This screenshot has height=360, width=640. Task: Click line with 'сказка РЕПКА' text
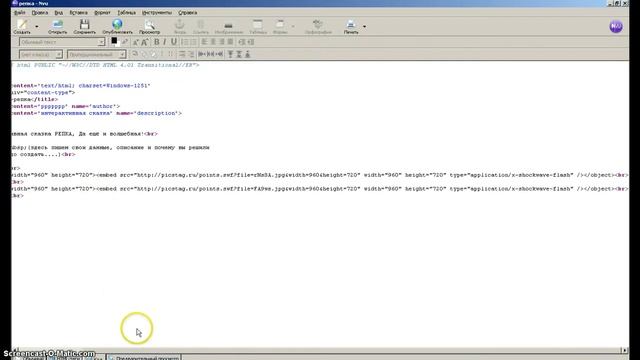[84, 134]
